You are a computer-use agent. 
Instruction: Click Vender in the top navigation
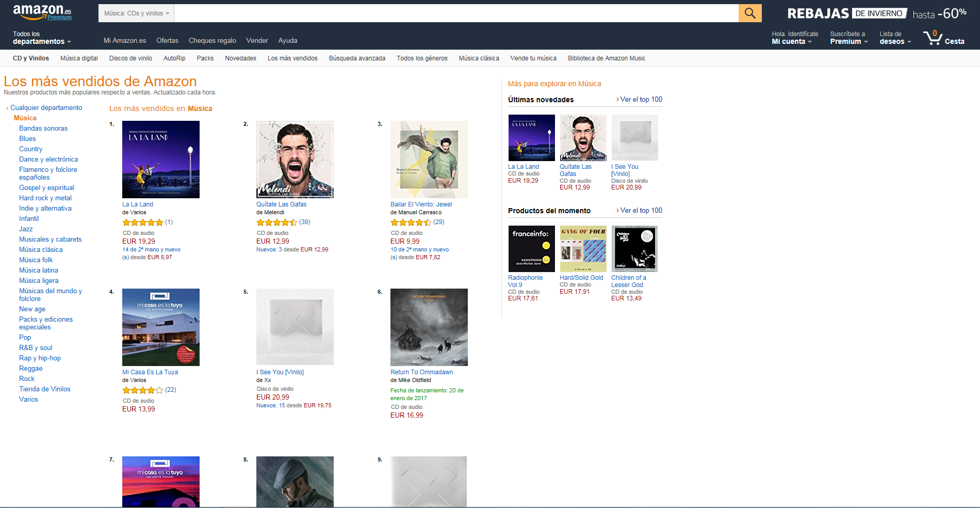click(x=257, y=41)
